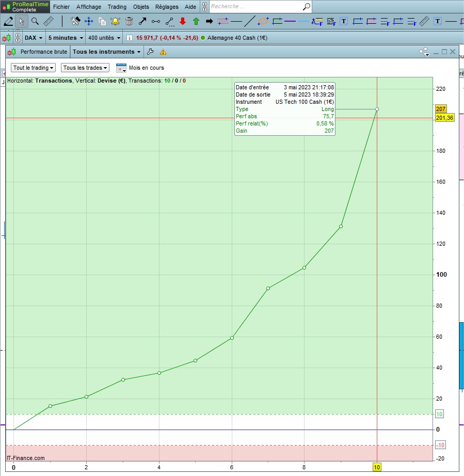The width and height of the screenshot is (464, 476).
Task: Expand the 5 minutes timeframe dropdown
Action: click(65, 38)
